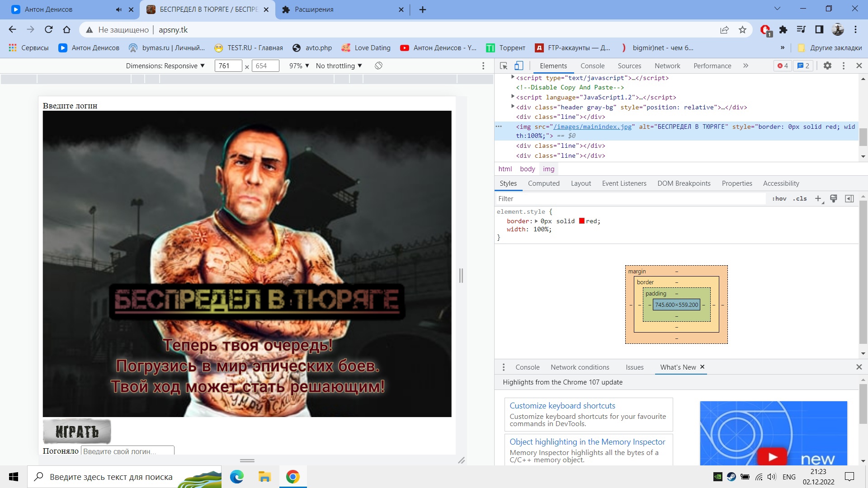The height and width of the screenshot is (488, 868).
Task: Click the login input field
Action: tap(127, 451)
